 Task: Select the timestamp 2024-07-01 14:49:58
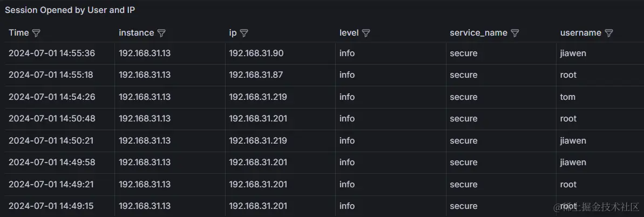[52, 162]
